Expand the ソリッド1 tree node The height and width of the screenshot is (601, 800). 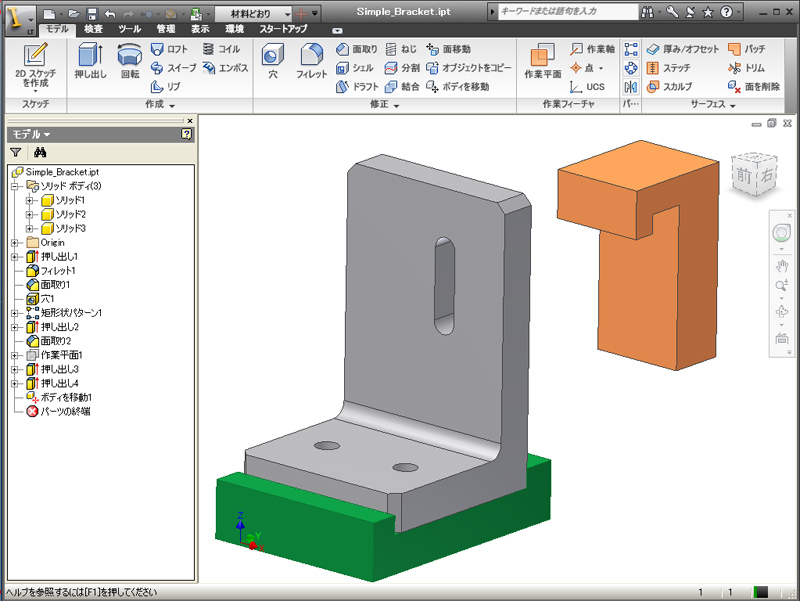coord(30,201)
